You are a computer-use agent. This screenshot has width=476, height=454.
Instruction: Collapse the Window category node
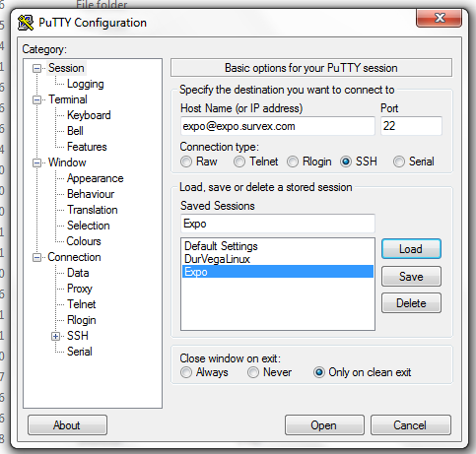pyautogui.click(x=36, y=162)
